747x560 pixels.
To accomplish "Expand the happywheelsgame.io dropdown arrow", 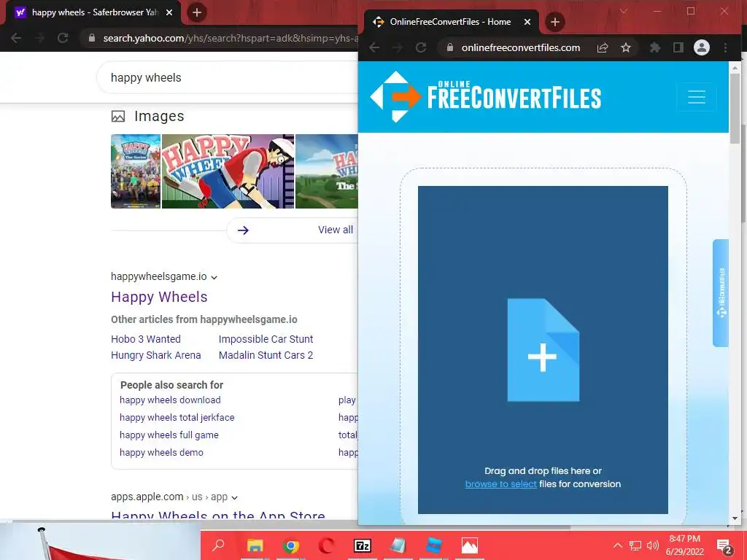I will 214,277.
